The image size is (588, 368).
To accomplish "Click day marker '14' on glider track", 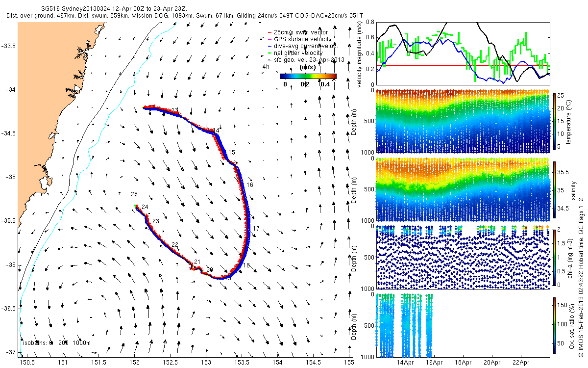I will point(217,131).
